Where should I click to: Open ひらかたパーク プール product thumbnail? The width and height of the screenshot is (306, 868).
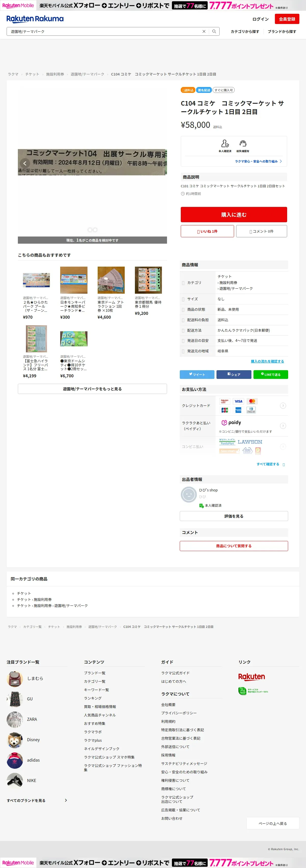36,280
